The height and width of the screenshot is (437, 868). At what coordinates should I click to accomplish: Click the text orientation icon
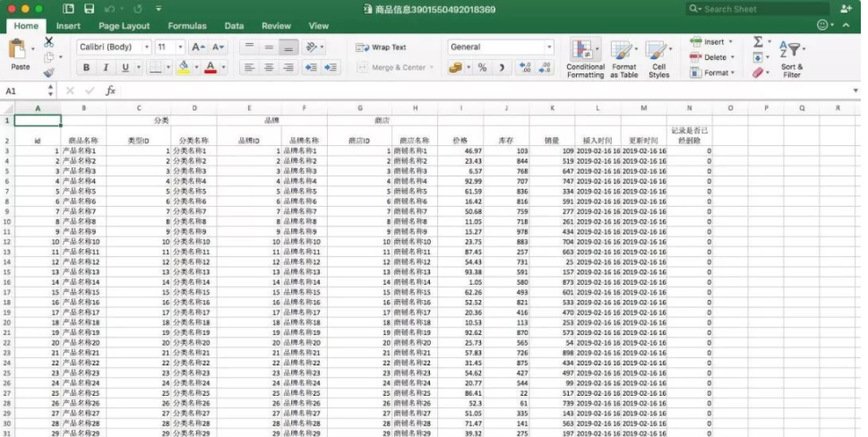click(313, 47)
